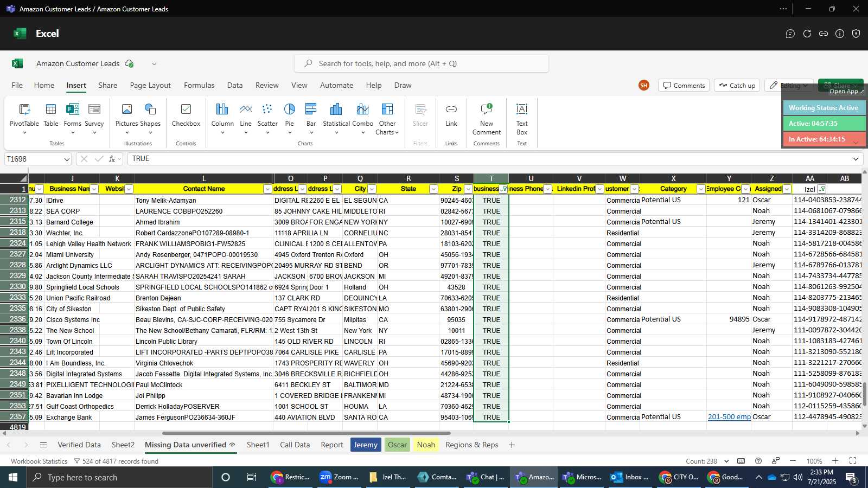This screenshot has width=868, height=488.
Task: Open the Forms tool
Action: [72, 118]
